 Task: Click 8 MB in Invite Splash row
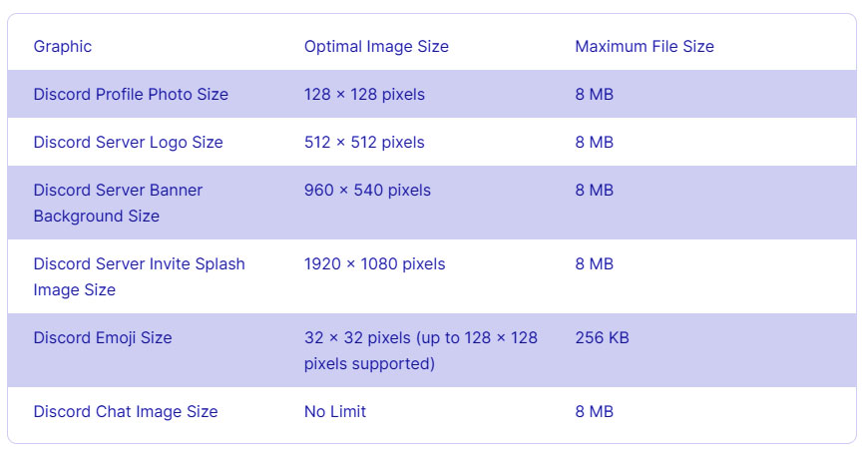point(594,263)
